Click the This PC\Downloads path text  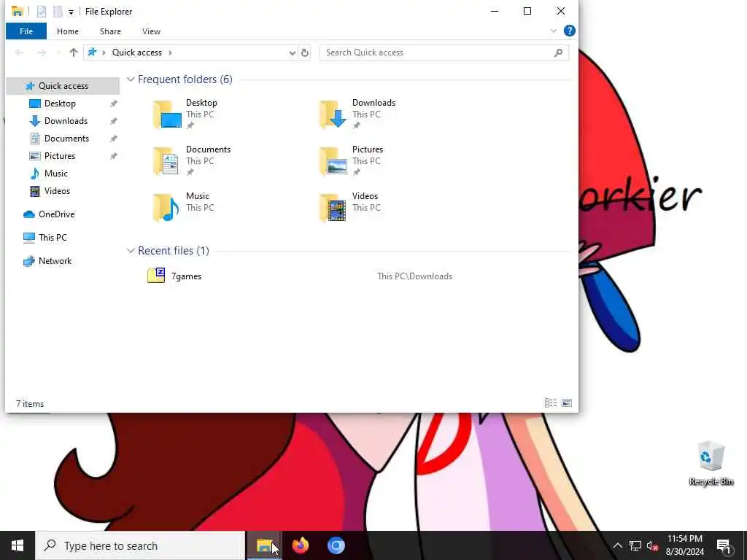(414, 276)
